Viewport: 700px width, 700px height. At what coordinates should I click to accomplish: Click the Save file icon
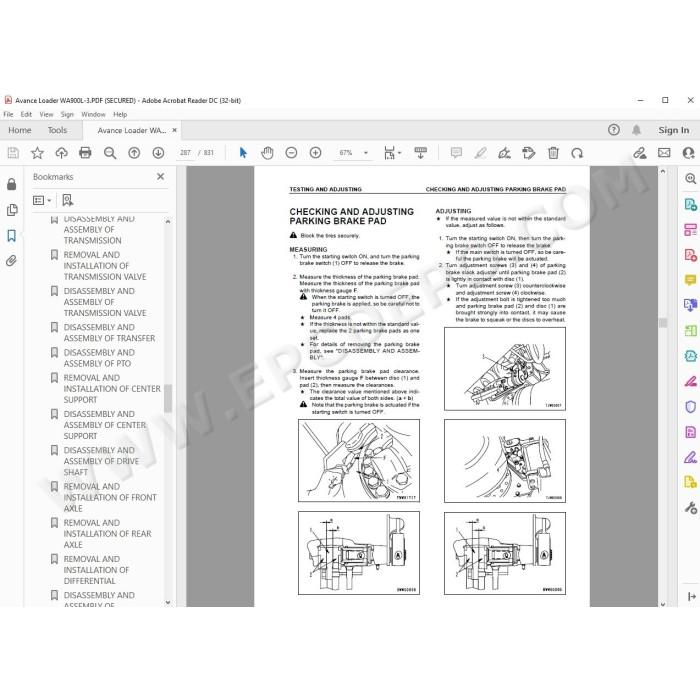(13, 153)
